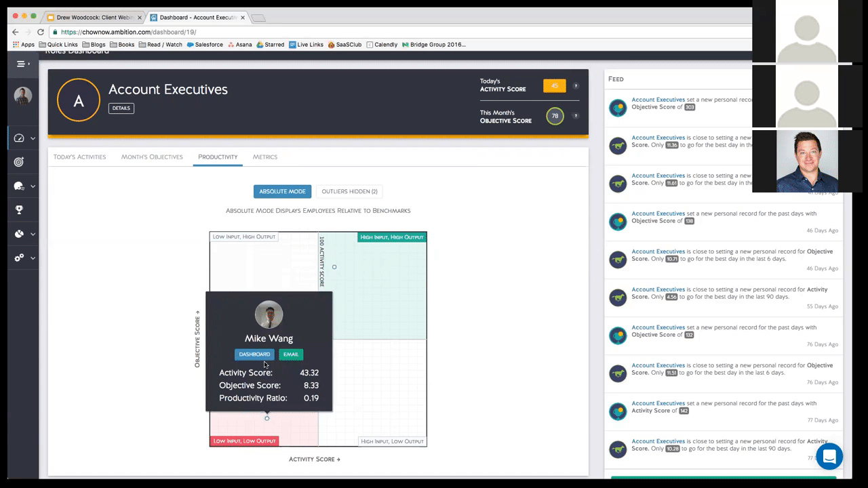Click Dashboard button in Mike Wang popup
Screen dimensions: 868x488
click(254, 354)
